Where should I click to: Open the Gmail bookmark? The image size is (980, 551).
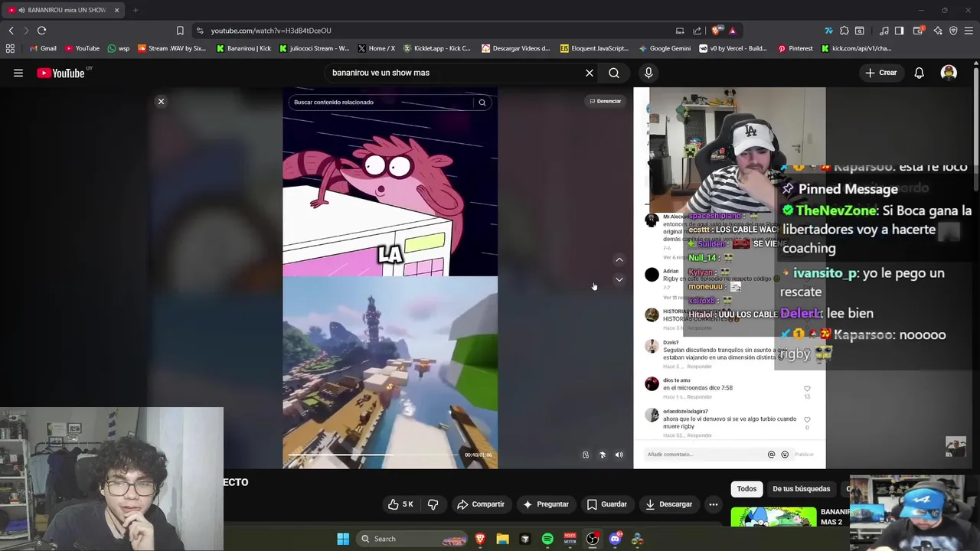[42, 48]
